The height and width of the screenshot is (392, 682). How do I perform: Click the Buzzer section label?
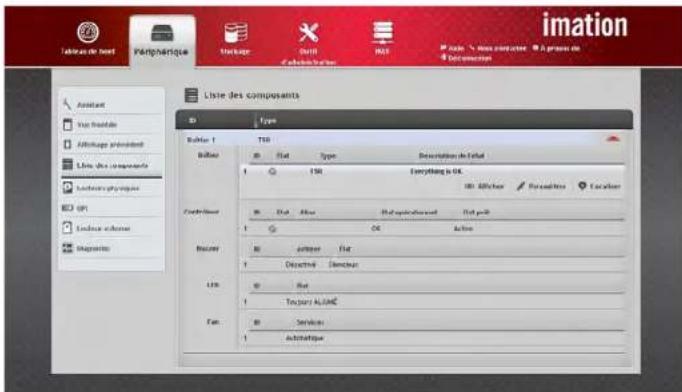point(207,248)
